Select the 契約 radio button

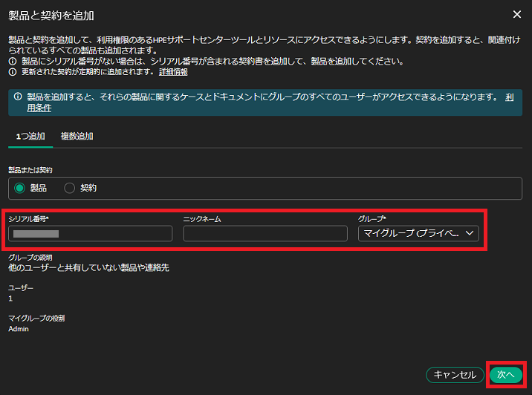tap(70, 188)
